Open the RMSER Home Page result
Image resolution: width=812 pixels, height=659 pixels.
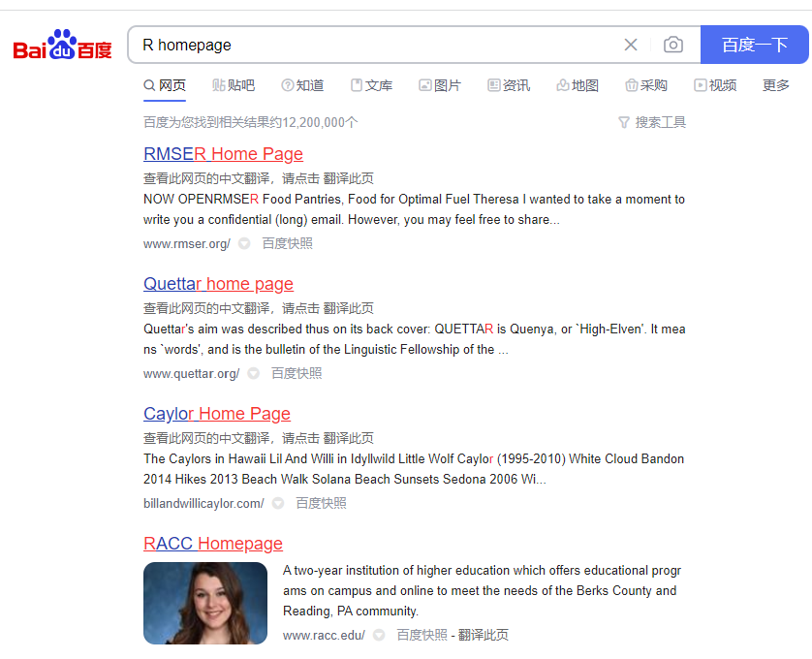click(223, 154)
